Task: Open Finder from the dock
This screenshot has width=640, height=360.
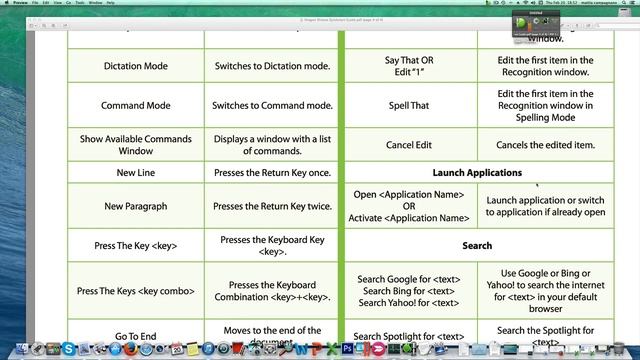Action: click(22, 349)
